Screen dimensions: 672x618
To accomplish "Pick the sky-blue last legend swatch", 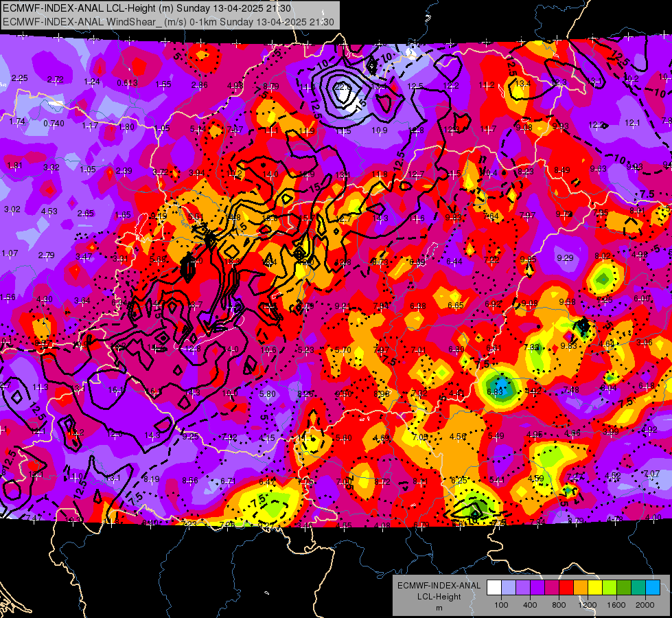I will point(653,588).
